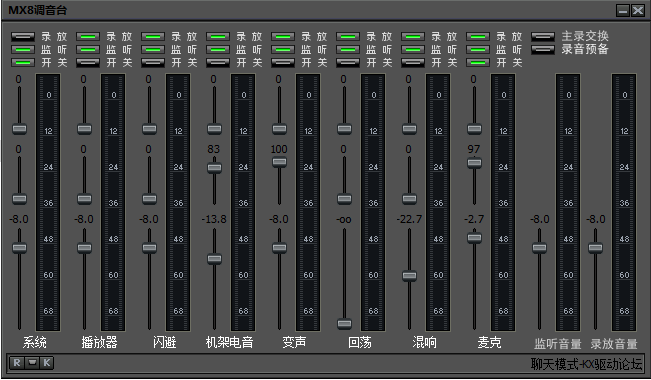Click the R button in bottom bar
The width and height of the screenshot is (651, 380).
click(x=17, y=363)
